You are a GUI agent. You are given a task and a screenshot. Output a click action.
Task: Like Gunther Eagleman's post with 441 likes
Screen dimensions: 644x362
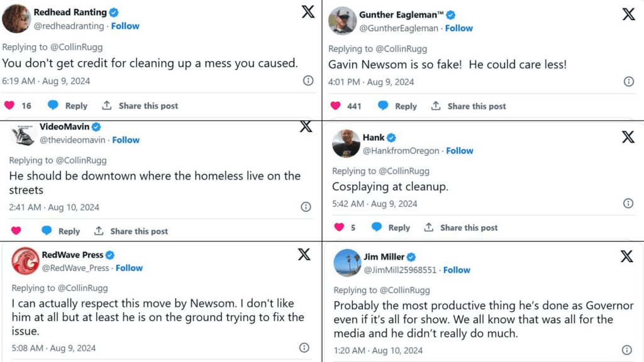(336, 106)
